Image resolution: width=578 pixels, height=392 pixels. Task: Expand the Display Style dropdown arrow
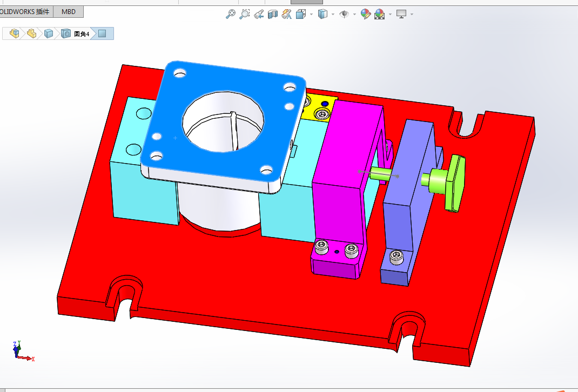click(333, 15)
